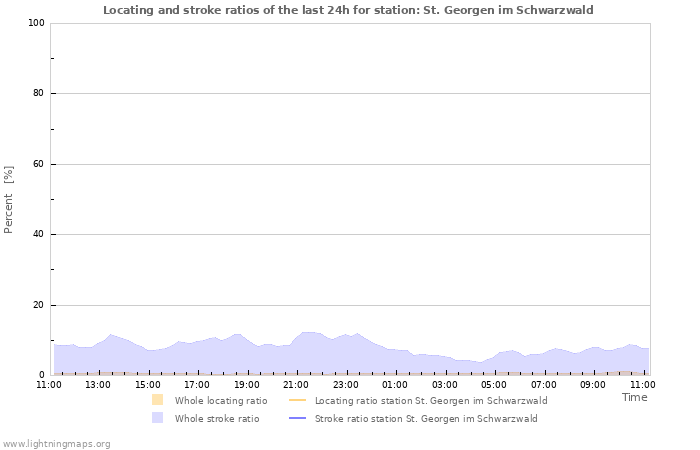Click the 'Time' x-axis label
700x450 pixels.
tap(634, 397)
